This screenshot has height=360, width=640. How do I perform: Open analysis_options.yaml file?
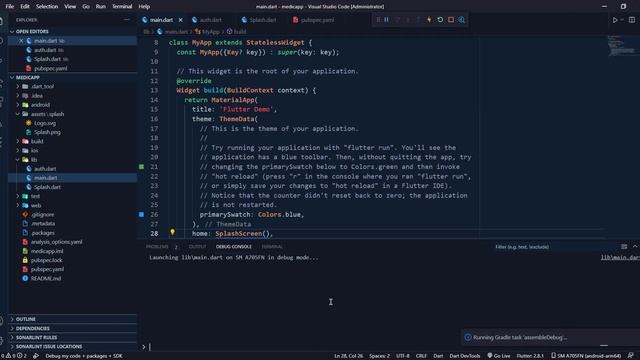point(56,242)
